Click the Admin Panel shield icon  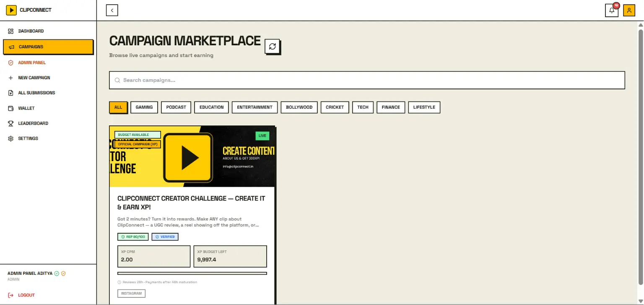tap(11, 63)
